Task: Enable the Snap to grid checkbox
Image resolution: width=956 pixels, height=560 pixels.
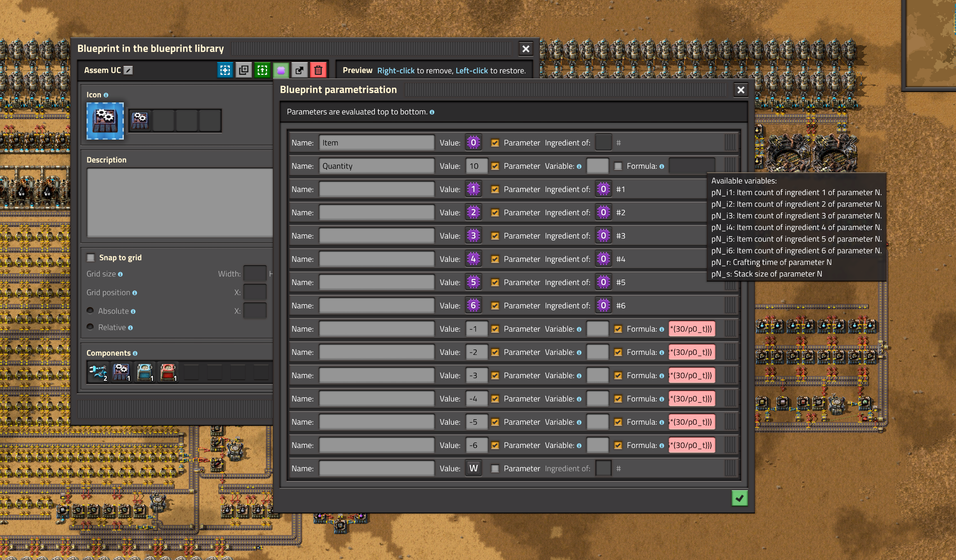Action: point(91,258)
